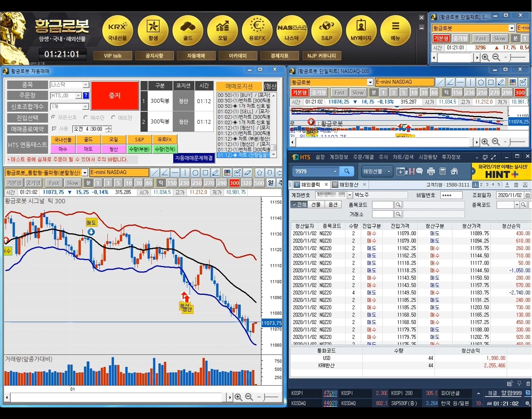Click the HTS search magnifier button

click(x=347, y=171)
